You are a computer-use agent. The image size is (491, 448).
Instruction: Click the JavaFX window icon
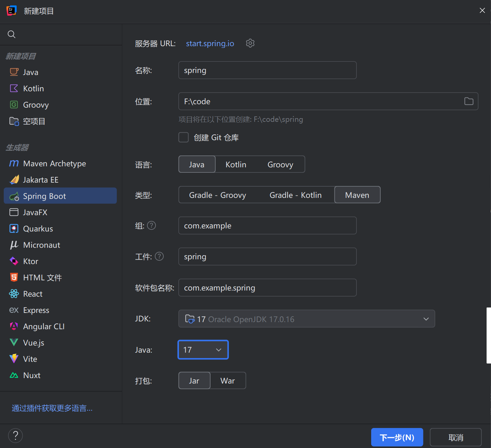pyautogui.click(x=14, y=212)
